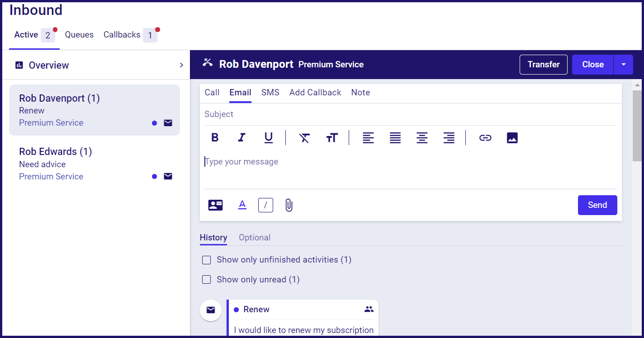Align the message text to the right

click(x=449, y=138)
